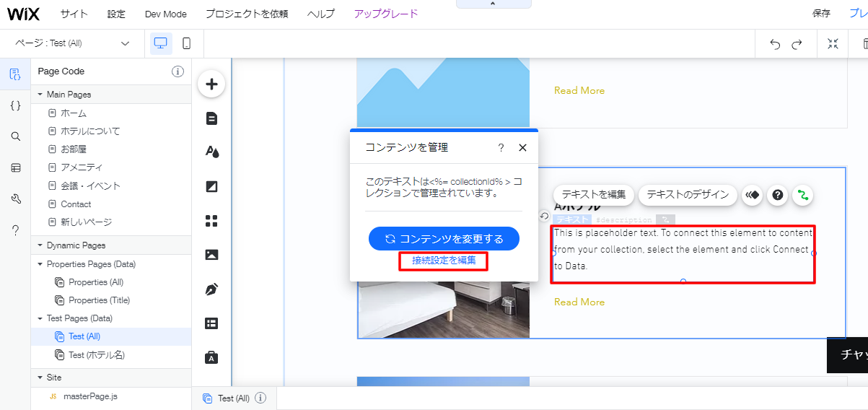
Task: Click the Undo arrow icon
Action: (775, 44)
